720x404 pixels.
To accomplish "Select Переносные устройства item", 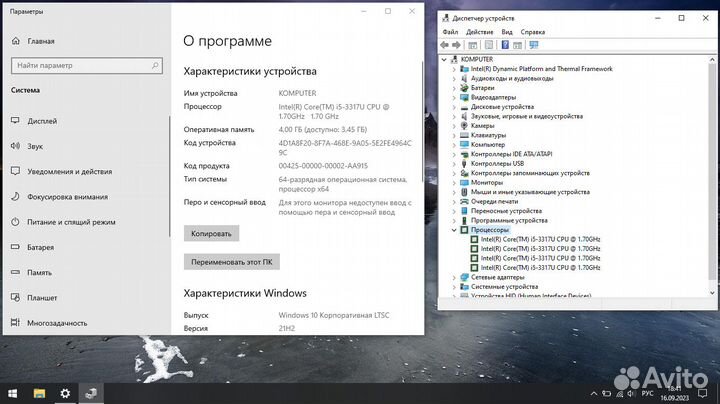I will 506,211.
